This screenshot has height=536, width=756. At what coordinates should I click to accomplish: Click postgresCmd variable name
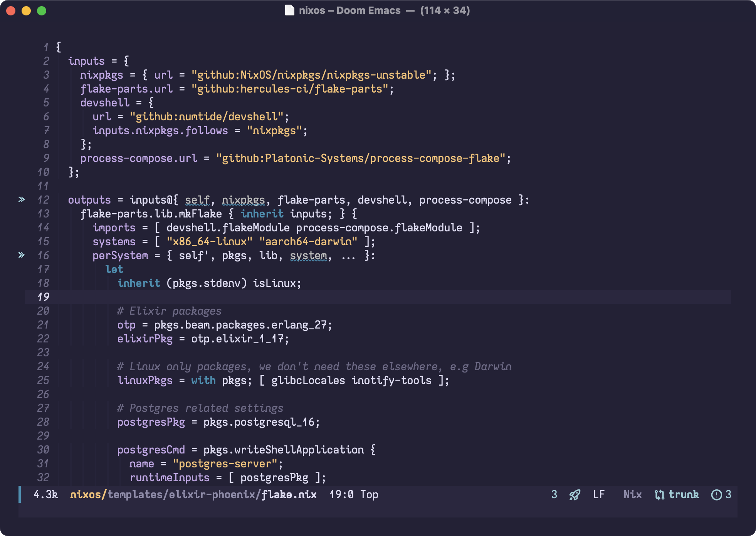[x=151, y=450]
